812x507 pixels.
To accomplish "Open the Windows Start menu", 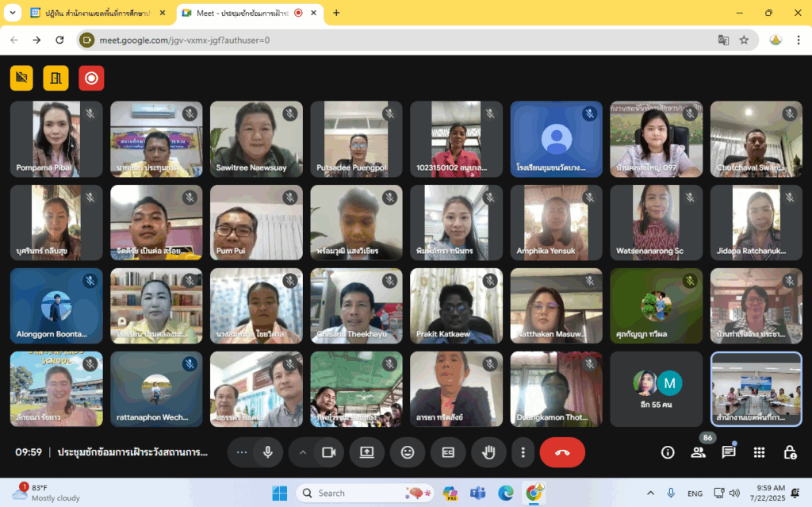I will point(280,493).
